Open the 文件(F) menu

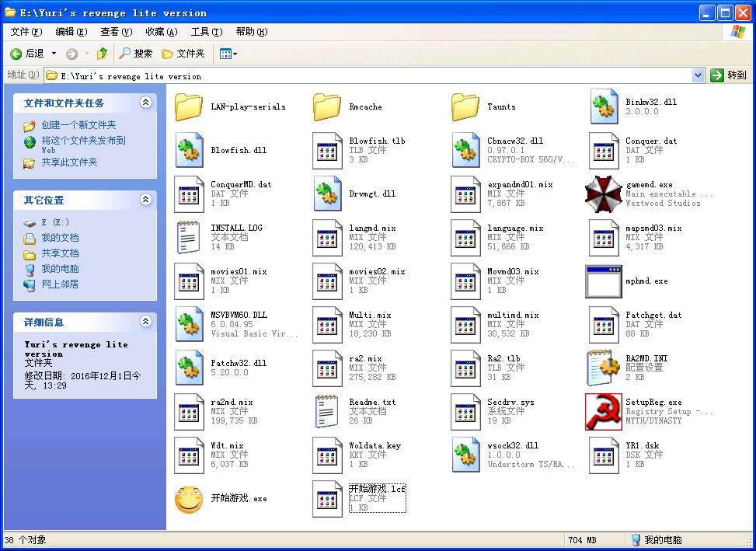26,32
